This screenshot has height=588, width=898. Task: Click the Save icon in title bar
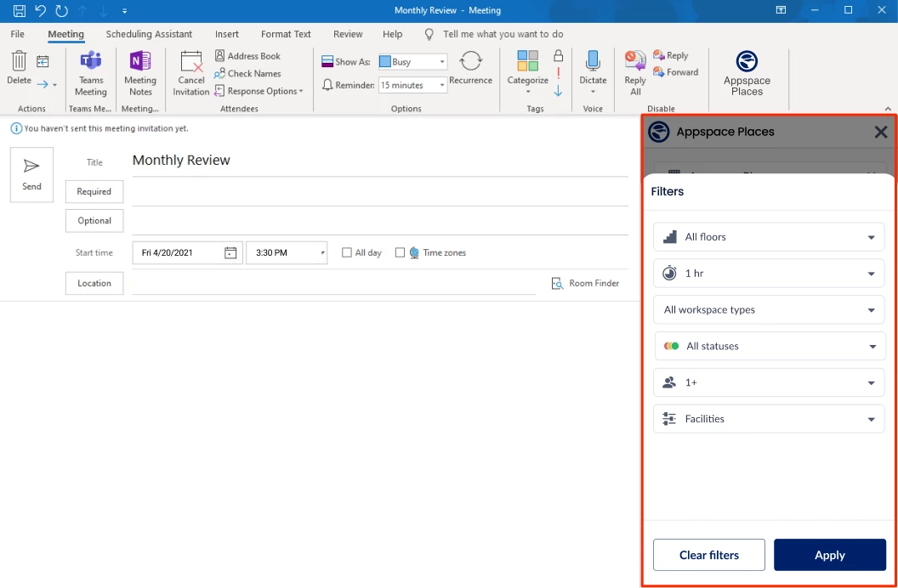(x=20, y=10)
